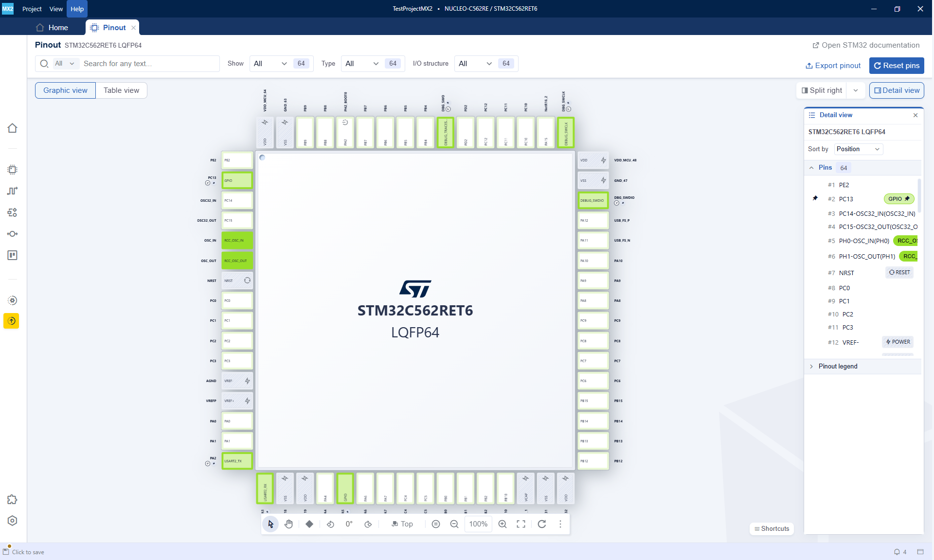Click the zoom out magnifier icon
This screenshot has width=934, height=560.
[454, 524]
